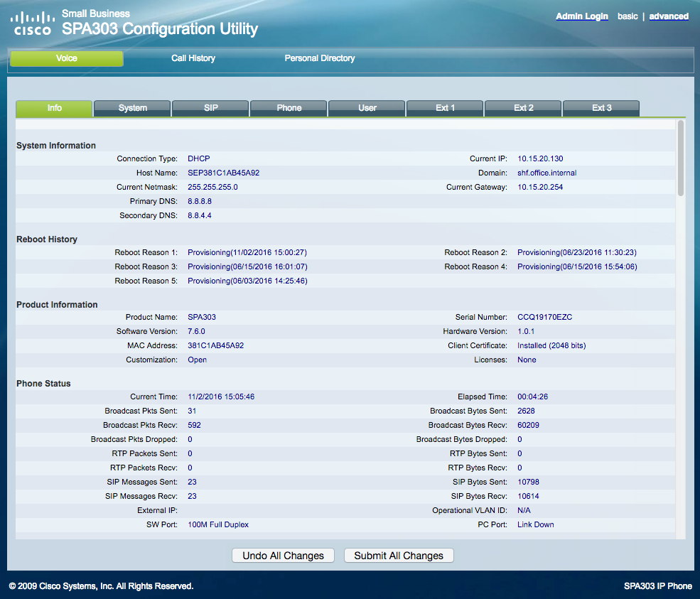Click Customization value Open

[197, 360]
